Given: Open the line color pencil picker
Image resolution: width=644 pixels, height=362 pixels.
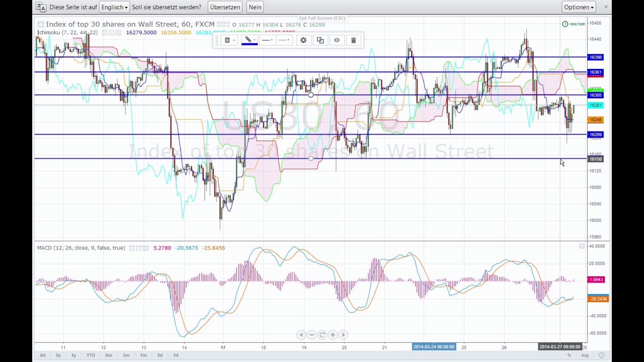Looking at the screenshot, I should point(249,40).
